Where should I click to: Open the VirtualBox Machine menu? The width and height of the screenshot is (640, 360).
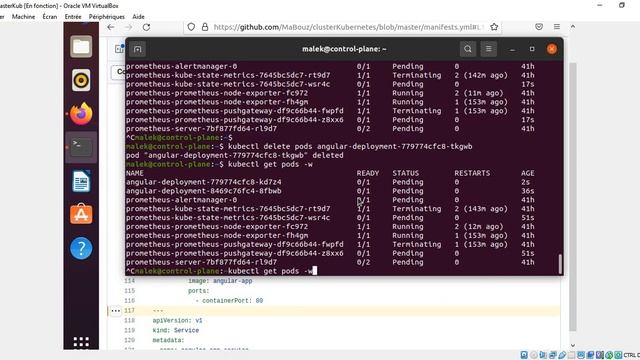coord(23,17)
